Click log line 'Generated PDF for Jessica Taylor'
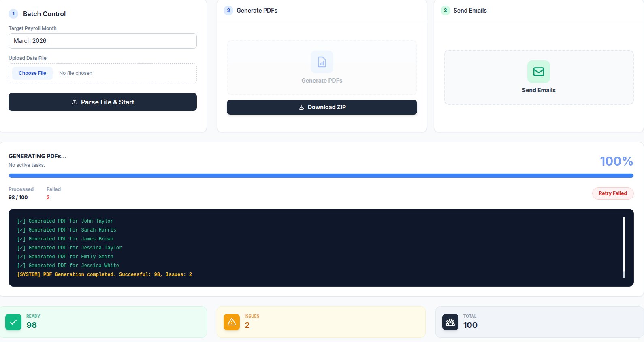Viewport: 644px width, 342px height. pos(70,248)
